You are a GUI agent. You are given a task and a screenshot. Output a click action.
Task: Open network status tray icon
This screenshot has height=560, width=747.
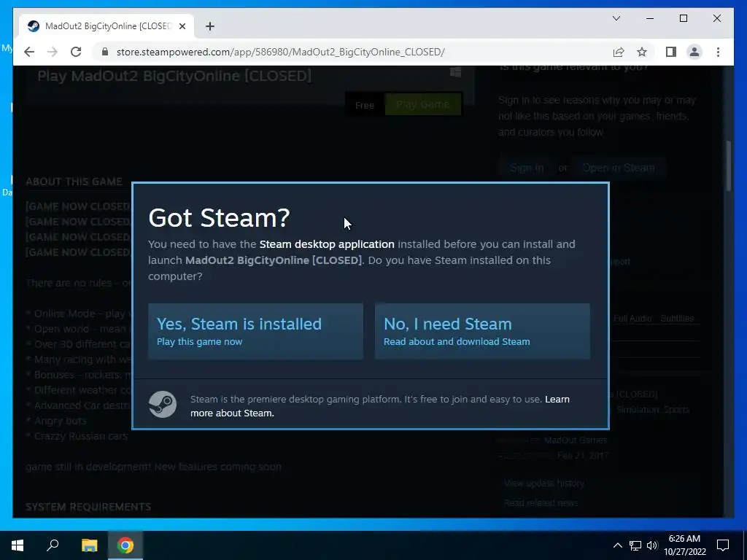(x=635, y=545)
